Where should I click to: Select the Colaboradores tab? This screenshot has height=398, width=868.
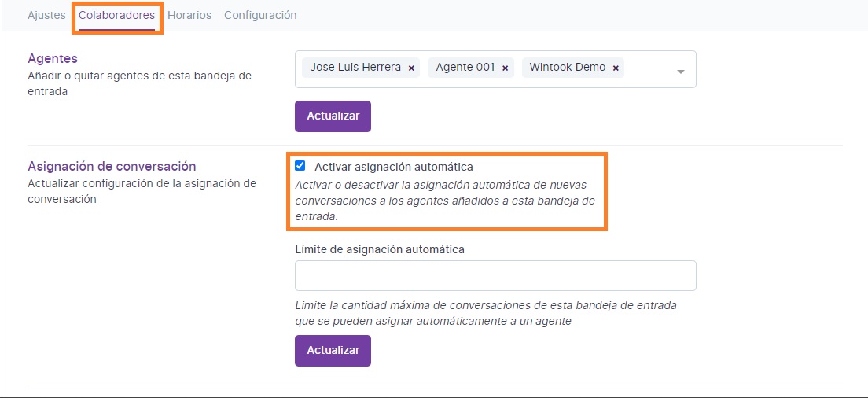116,15
